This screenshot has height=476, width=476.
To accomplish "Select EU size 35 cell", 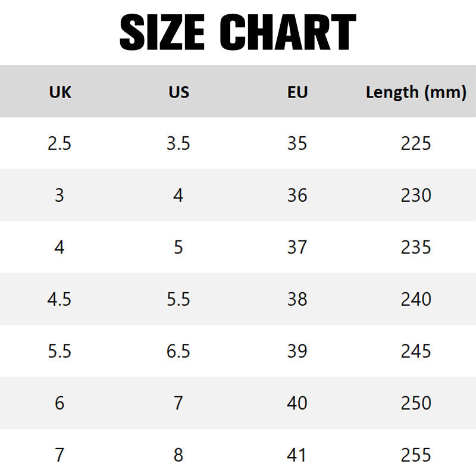I will [297, 143].
